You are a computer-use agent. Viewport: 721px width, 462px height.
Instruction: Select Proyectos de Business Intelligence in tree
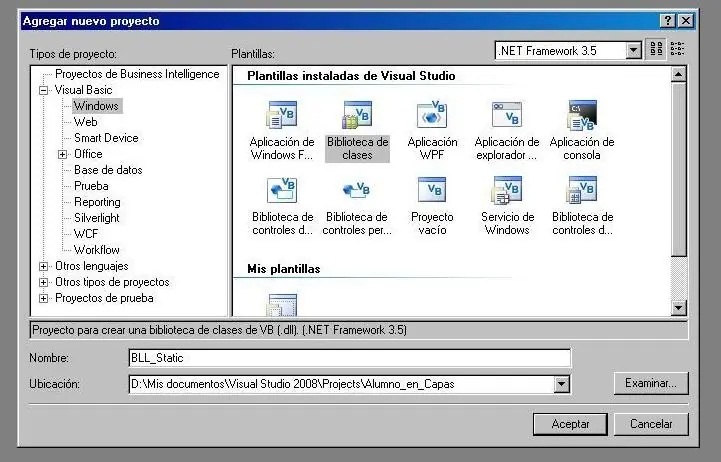pos(137,74)
